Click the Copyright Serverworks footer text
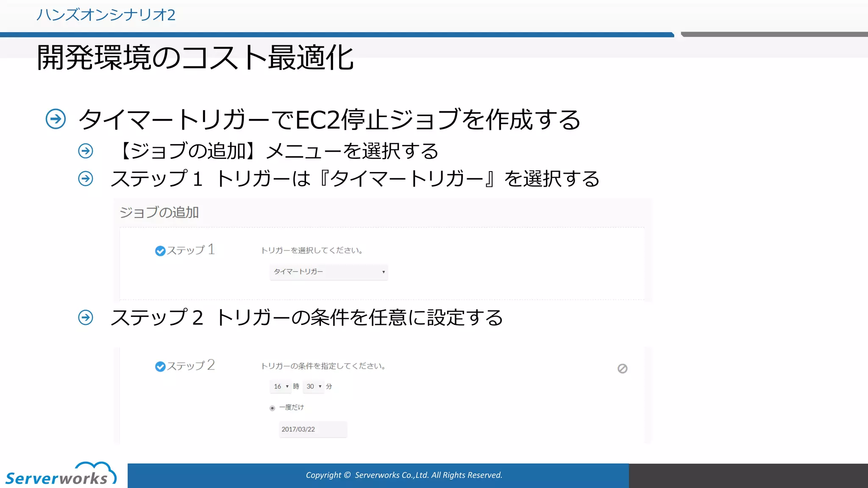The image size is (868, 488). pos(404,475)
